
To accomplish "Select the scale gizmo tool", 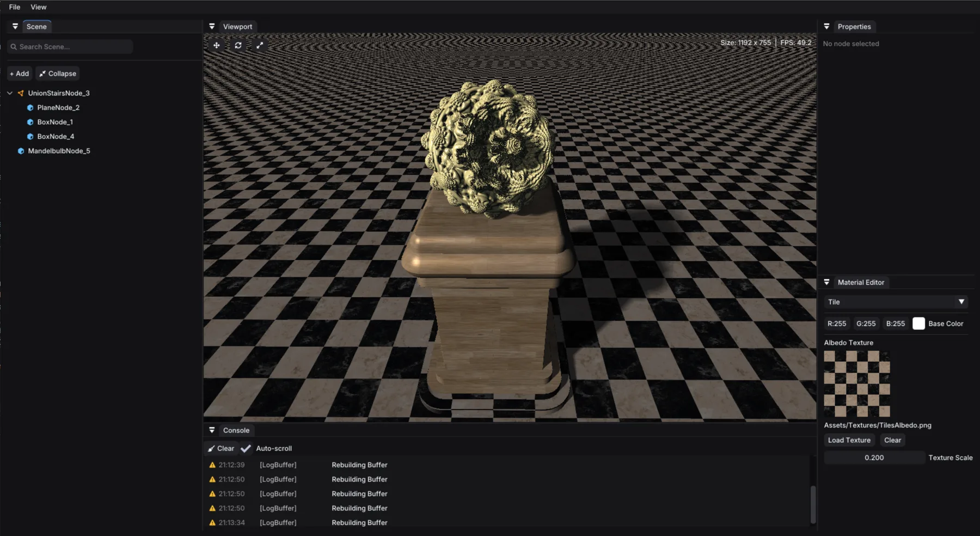I will tap(260, 45).
